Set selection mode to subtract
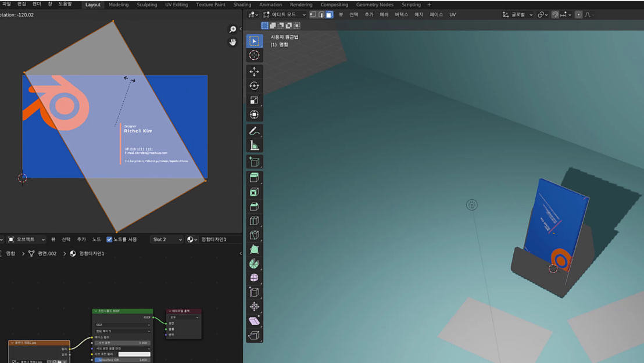644x363 pixels. click(281, 26)
